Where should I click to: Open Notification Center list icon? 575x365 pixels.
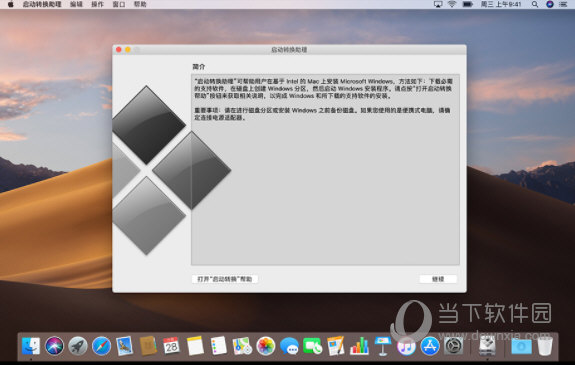point(564,4)
